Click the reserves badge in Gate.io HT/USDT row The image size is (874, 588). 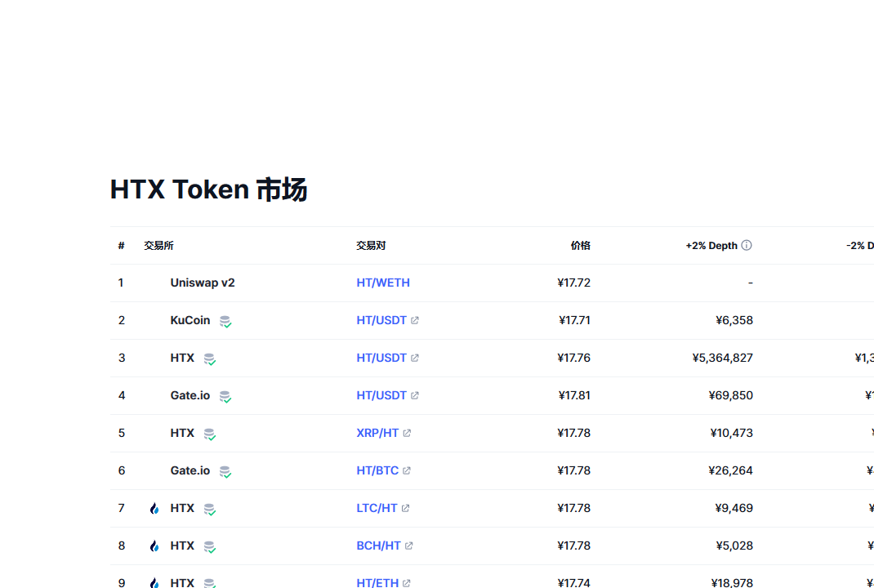click(225, 396)
